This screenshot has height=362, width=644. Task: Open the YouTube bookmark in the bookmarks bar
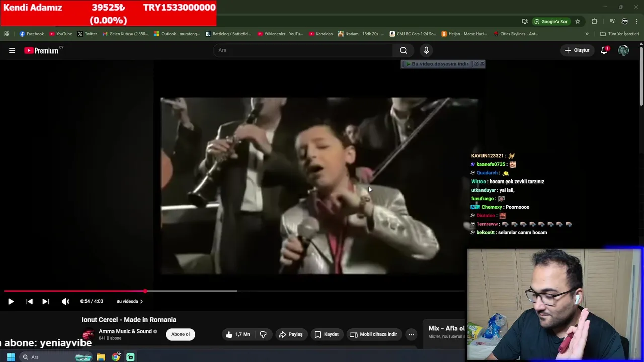tap(61, 34)
